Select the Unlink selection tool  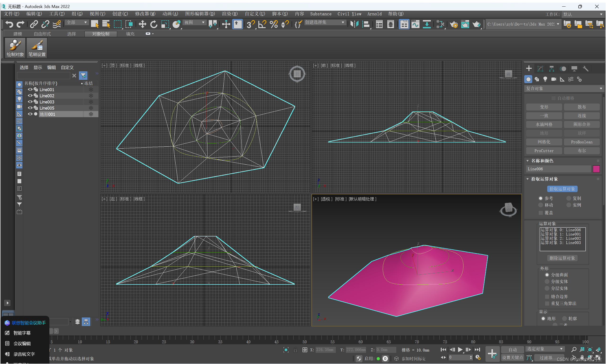[x=45, y=24]
